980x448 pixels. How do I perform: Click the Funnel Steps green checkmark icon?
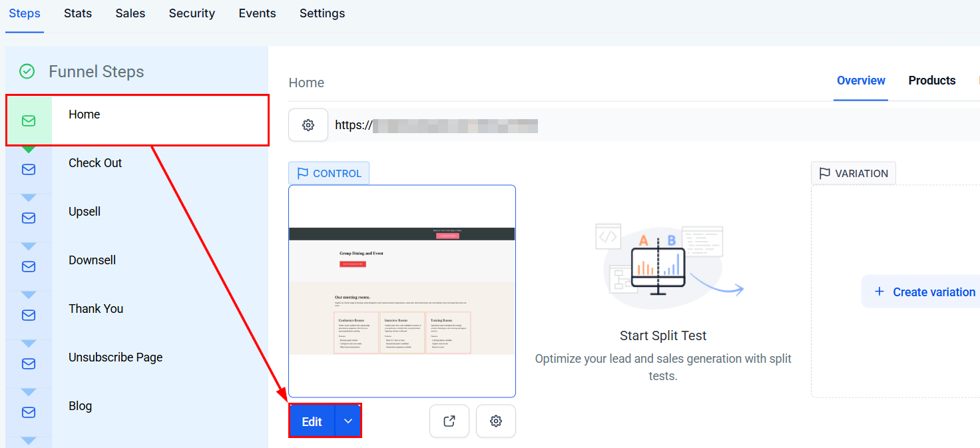pyautogui.click(x=27, y=71)
